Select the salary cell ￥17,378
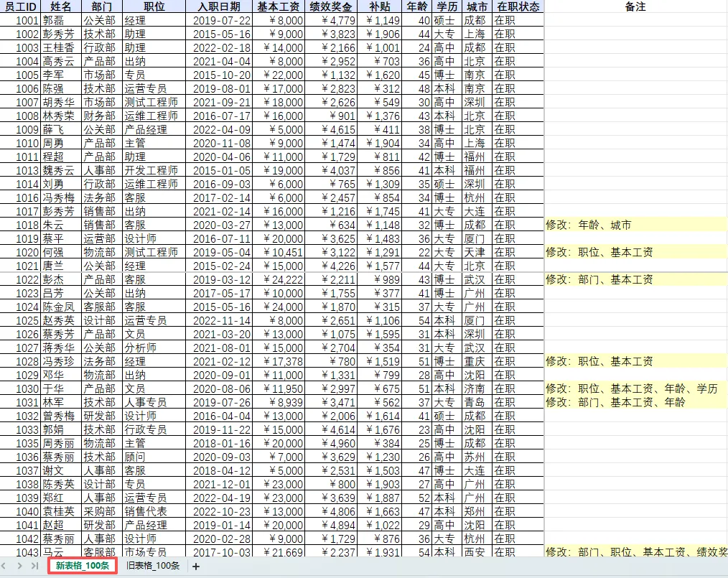The width and height of the screenshot is (728, 578). pos(278,361)
